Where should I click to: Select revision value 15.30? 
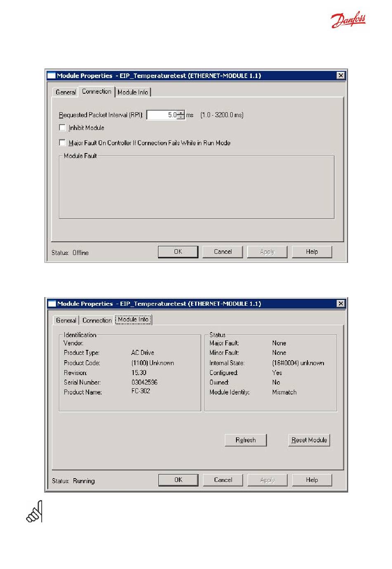click(139, 373)
